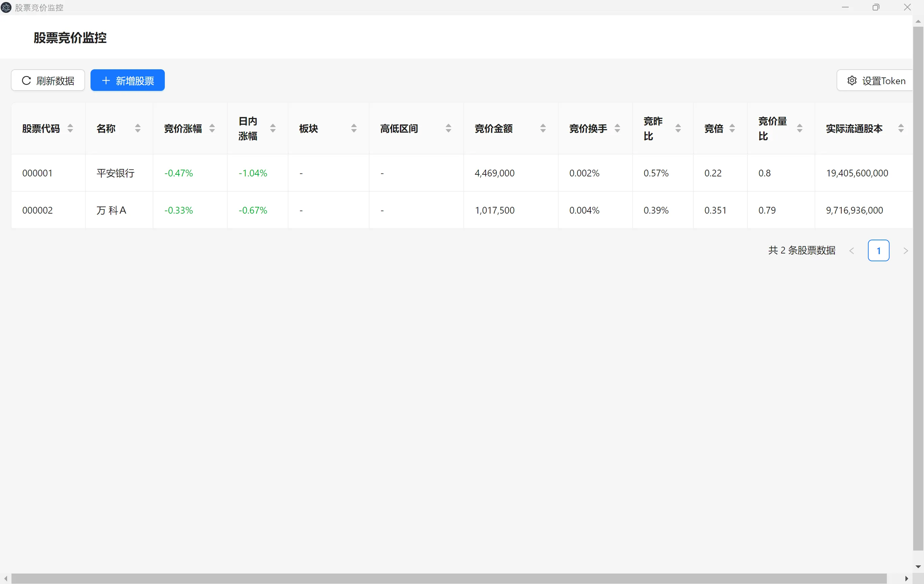Viewport: 924px width, 584px height.
Task: Sort by 股票代码 column sorter icon
Action: (x=70, y=128)
